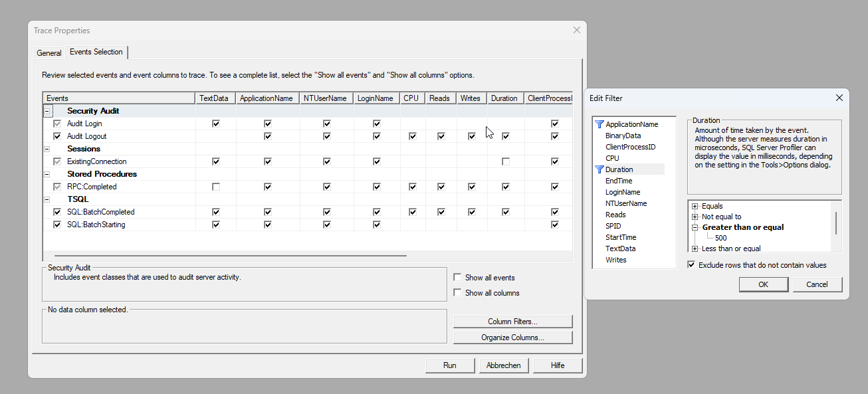This screenshot has width=868, height=394.
Task: Enable the Show all columns checkbox
Action: coord(457,293)
